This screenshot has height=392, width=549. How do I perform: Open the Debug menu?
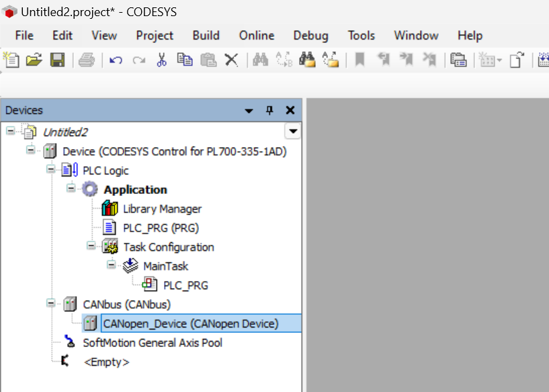click(311, 36)
